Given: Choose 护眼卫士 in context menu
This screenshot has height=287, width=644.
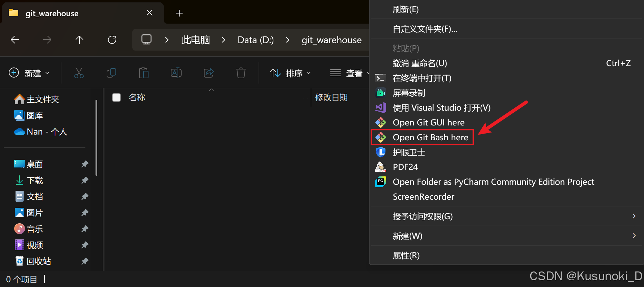Looking at the screenshot, I should click(507, 152).
